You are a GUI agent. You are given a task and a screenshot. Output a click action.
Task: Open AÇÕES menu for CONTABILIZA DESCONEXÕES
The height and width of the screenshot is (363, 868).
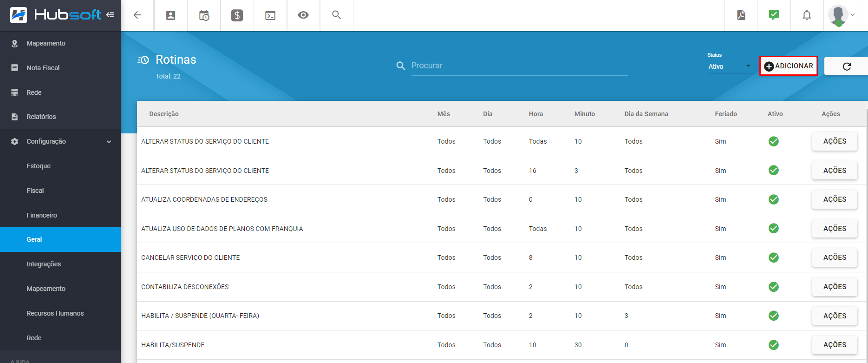pos(835,287)
